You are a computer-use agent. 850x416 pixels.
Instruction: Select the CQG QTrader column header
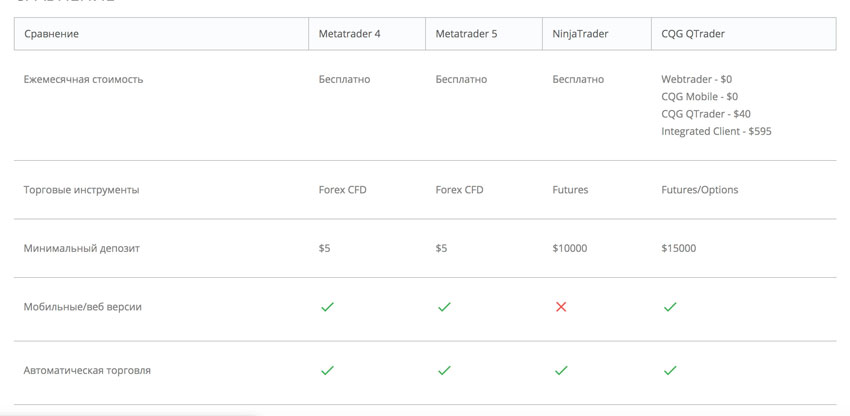[744, 34]
